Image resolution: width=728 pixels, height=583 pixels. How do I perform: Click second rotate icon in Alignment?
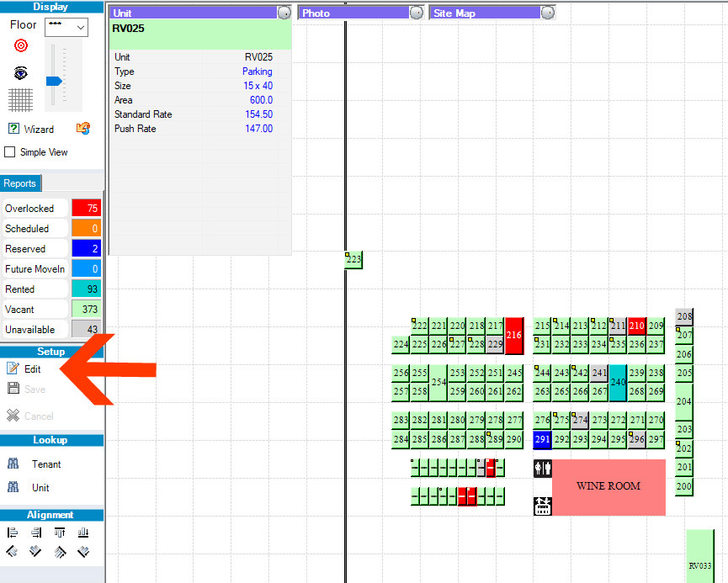(35, 551)
